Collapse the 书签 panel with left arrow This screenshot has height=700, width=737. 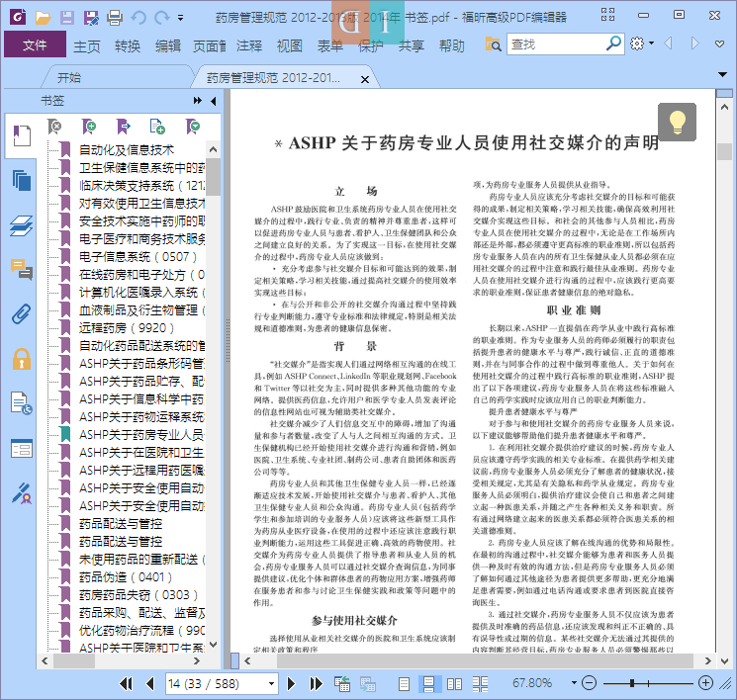[x=214, y=101]
